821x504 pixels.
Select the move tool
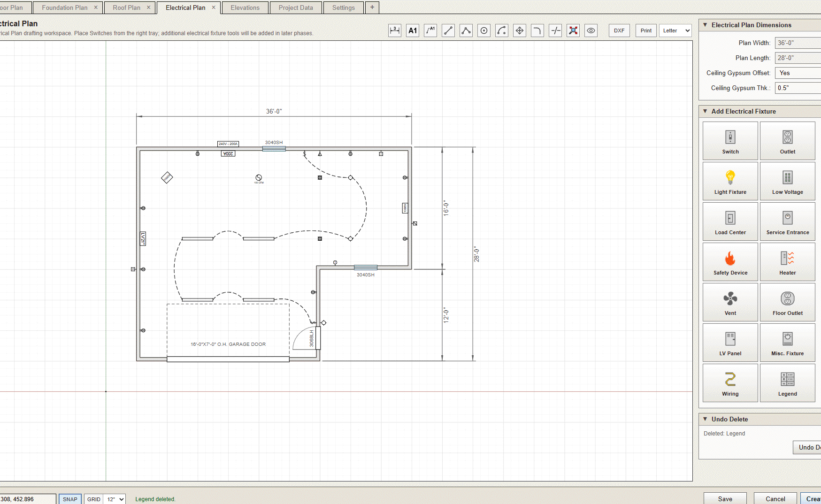[520, 31]
